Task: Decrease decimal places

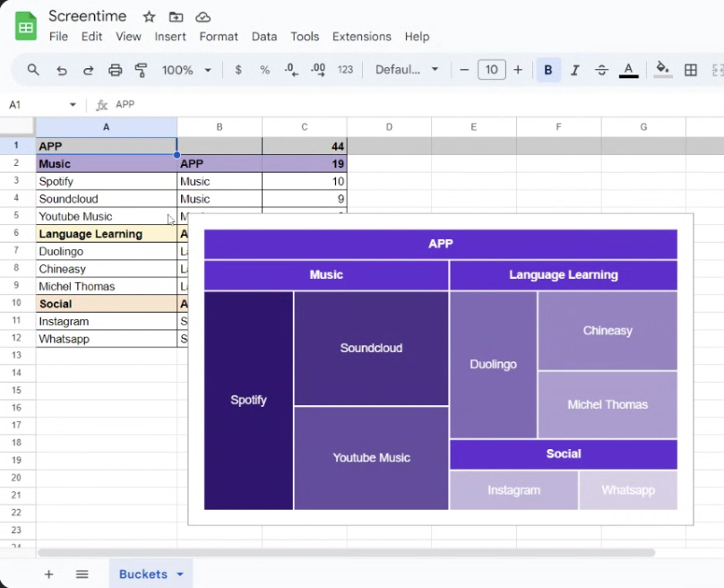Action: click(x=291, y=70)
